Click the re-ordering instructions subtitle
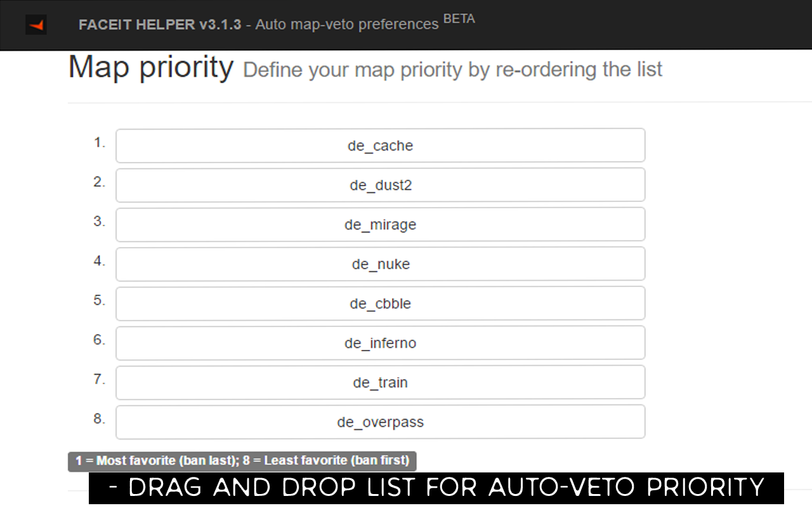This screenshot has height=508, width=812. coord(453,69)
